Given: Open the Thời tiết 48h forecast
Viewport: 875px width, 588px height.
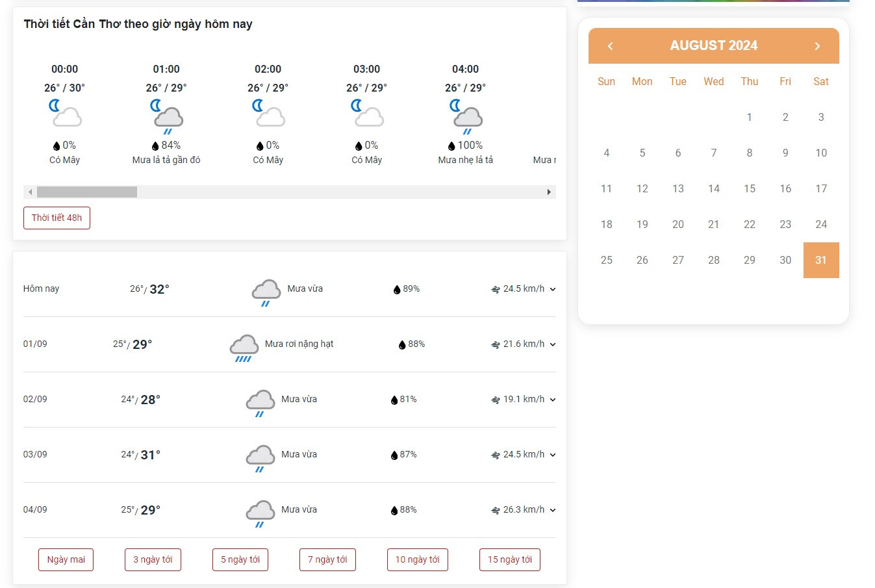Looking at the screenshot, I should [x=57, y=218].
